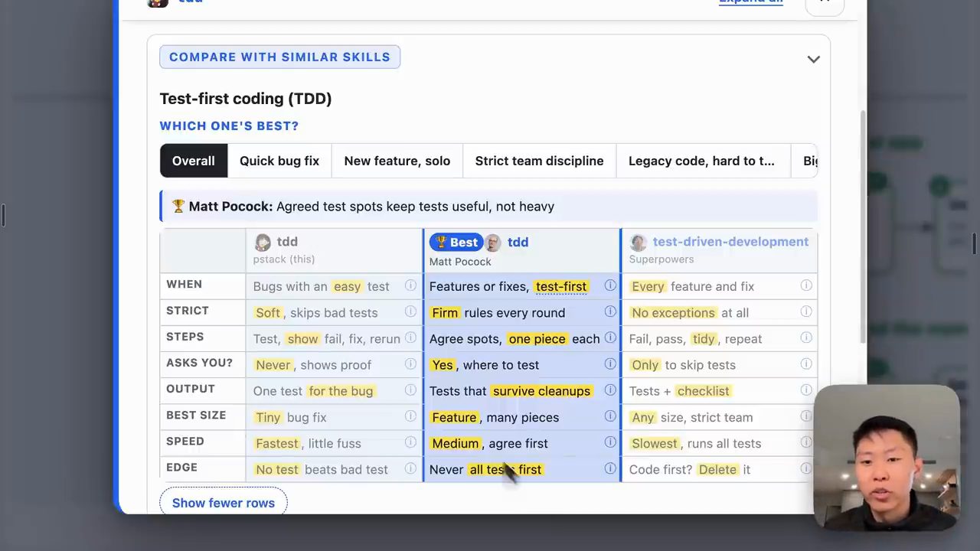Show info for 'Tests that survive cleanups'
Image resolution: width=980 pixels, height=551 pixels.
(610, 390)
